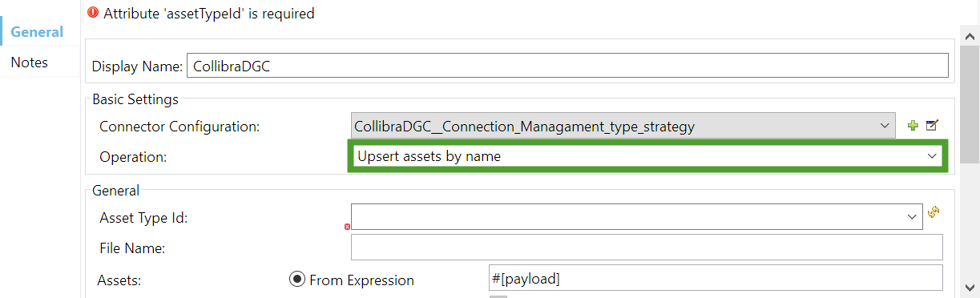Open the Connector Configuration dropdown
The width and height of the screenshot is (980, 298).
point(623,127)
